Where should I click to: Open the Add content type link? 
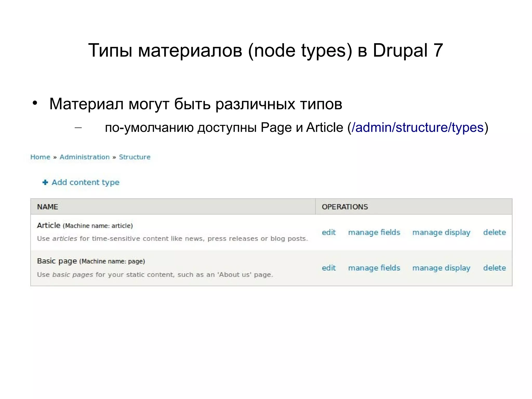tap(85, 182)
